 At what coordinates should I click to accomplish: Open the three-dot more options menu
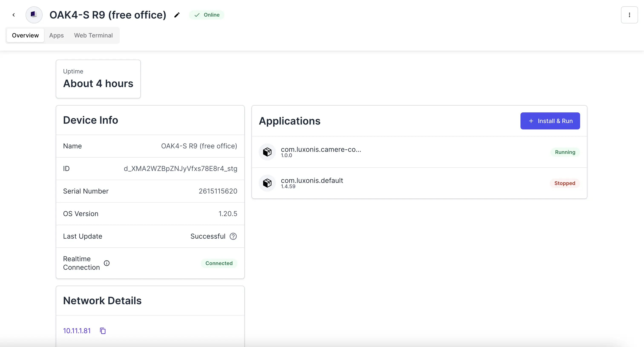(x=629, y=15)
